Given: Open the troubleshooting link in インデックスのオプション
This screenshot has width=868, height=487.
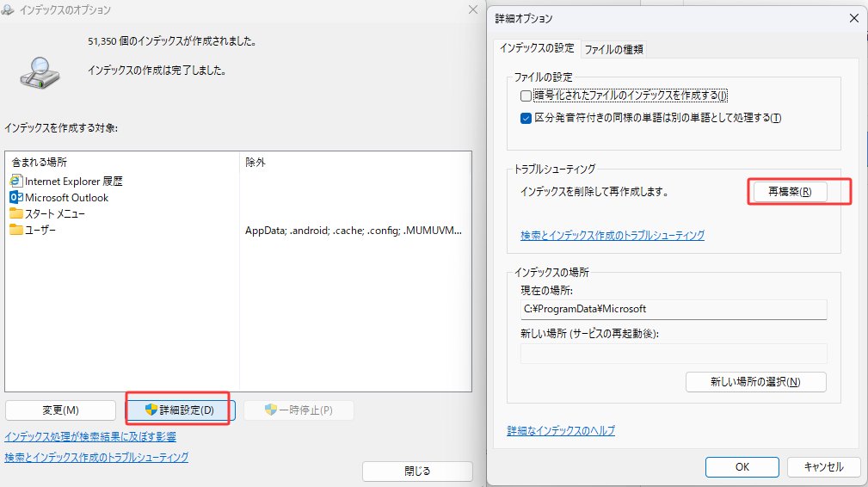Looking at the screenshot, I should pos(96,458).
